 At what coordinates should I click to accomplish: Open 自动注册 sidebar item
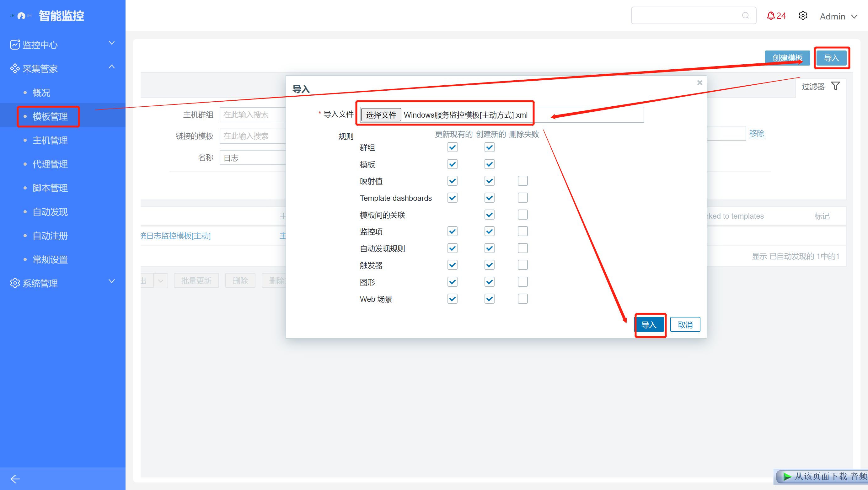click(50, 236)
